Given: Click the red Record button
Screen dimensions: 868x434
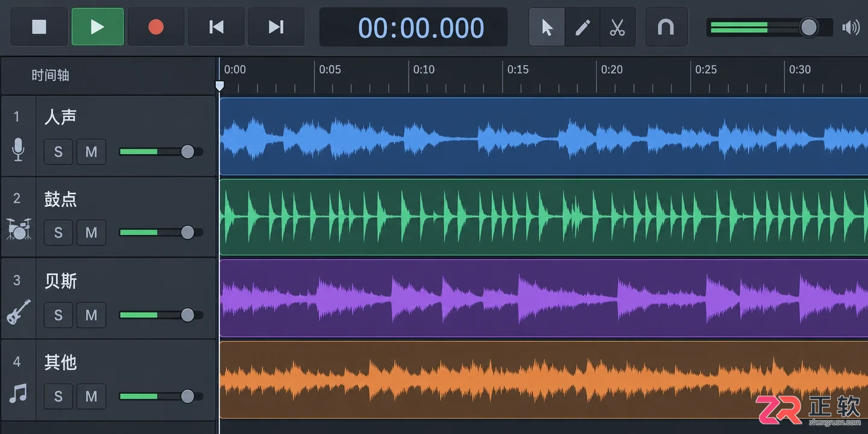Looking at the screenshot, I should click(x=156, y=27).
